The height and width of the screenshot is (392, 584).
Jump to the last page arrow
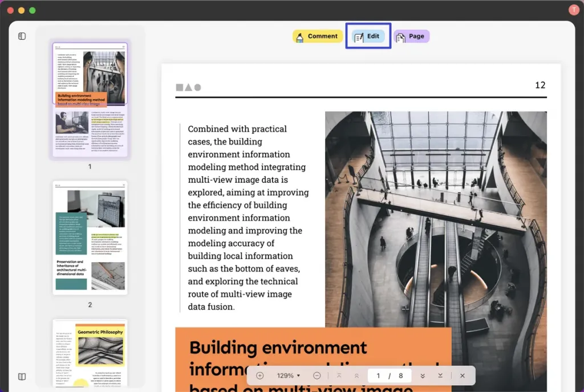click(x=440, y=375)
